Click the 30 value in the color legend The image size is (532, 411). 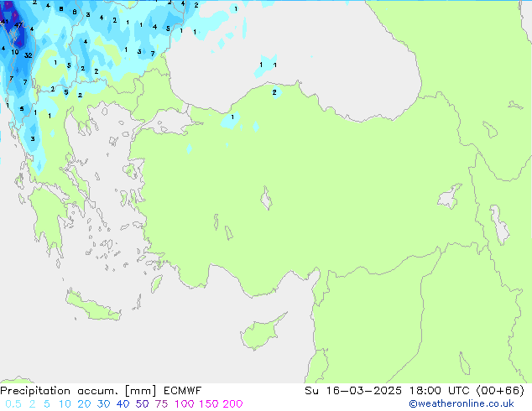tap(103, 404)
